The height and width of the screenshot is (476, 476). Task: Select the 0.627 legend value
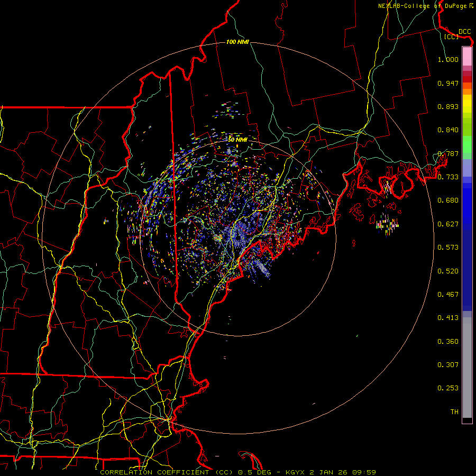(x=448, y=224)
